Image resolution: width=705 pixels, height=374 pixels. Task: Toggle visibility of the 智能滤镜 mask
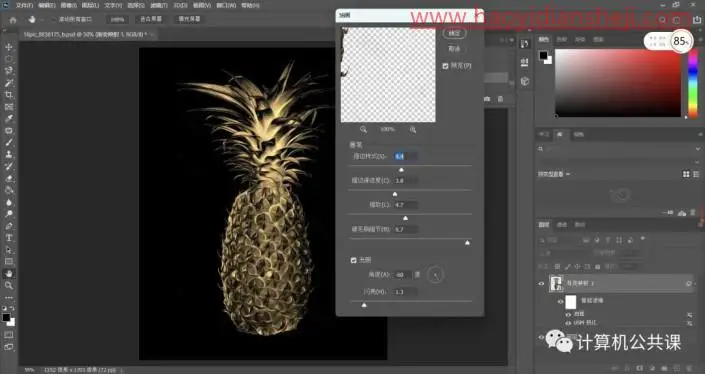click(560, 302)
